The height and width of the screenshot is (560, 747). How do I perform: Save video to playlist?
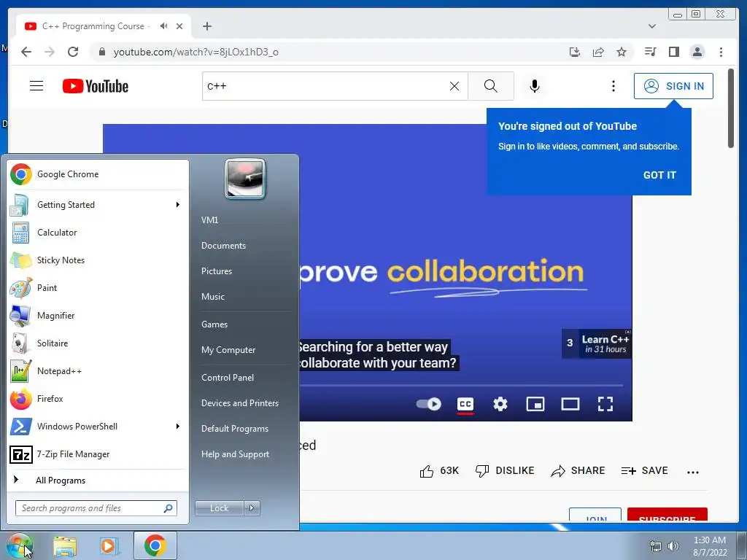coord(645,471)
